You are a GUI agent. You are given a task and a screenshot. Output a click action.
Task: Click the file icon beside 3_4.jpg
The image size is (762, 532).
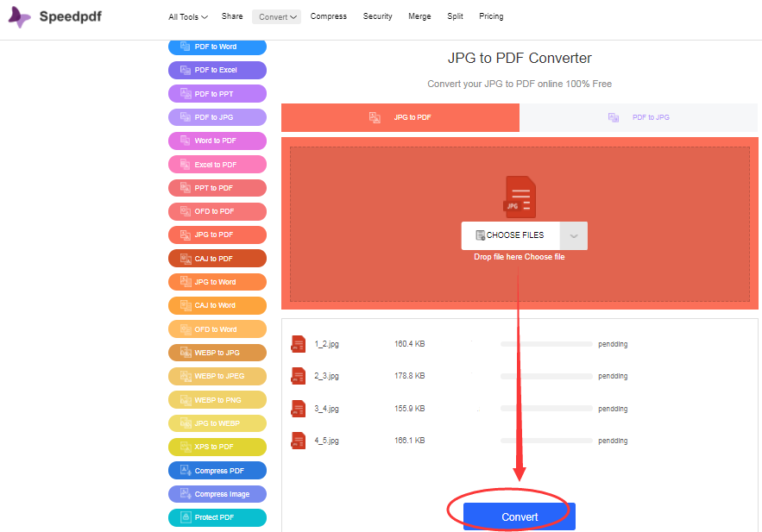[x=298, y=408]
